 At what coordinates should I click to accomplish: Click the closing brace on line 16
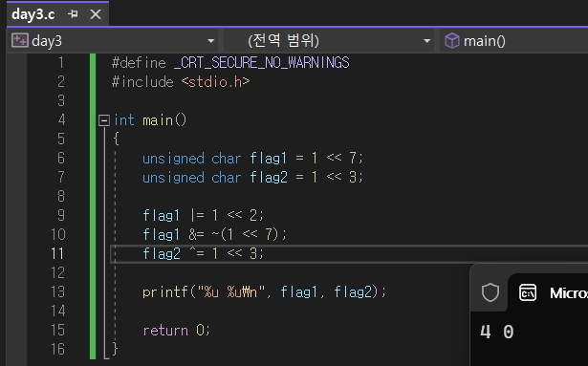pos(115,350)
